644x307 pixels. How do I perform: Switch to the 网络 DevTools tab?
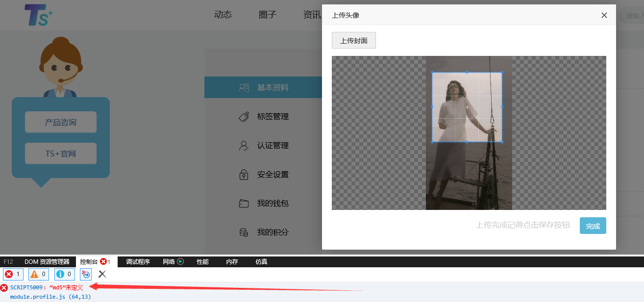[x=169, y=261]
